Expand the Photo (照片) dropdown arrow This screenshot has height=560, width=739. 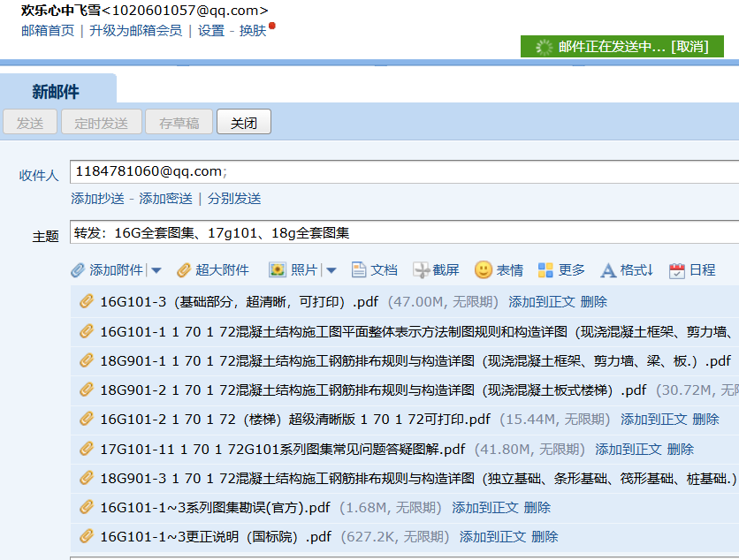[x=331, y=270]
